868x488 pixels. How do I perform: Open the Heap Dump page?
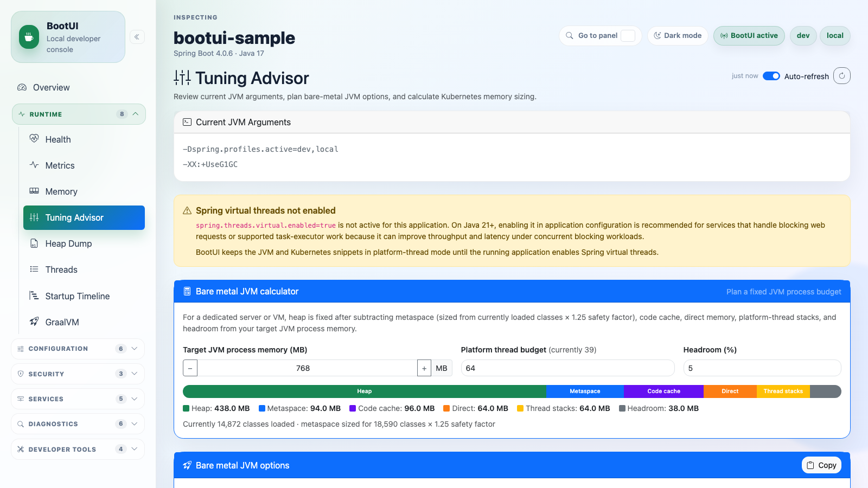[x=84, y=243]
